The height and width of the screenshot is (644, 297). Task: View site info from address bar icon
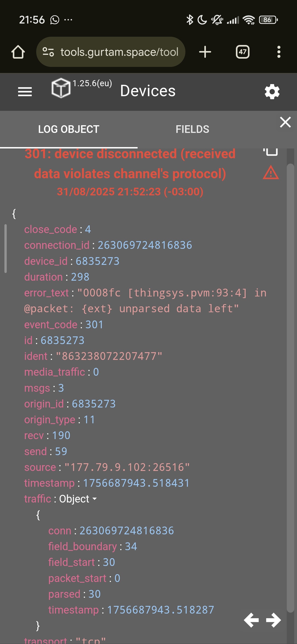(x=48, y=52)
